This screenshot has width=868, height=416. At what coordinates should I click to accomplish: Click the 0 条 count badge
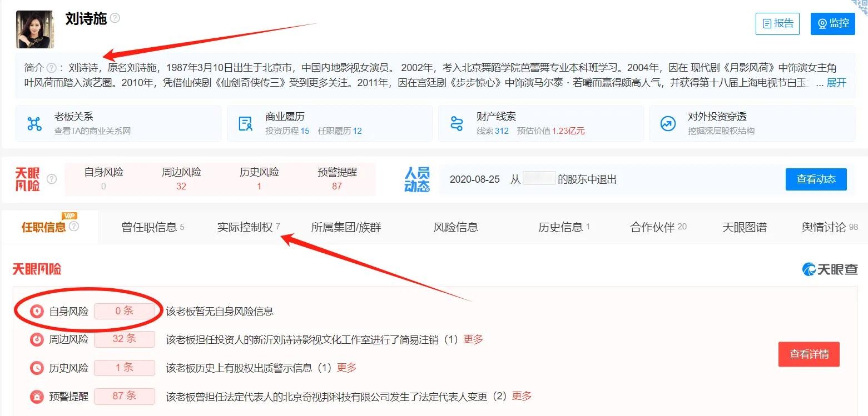click(125, 311)
